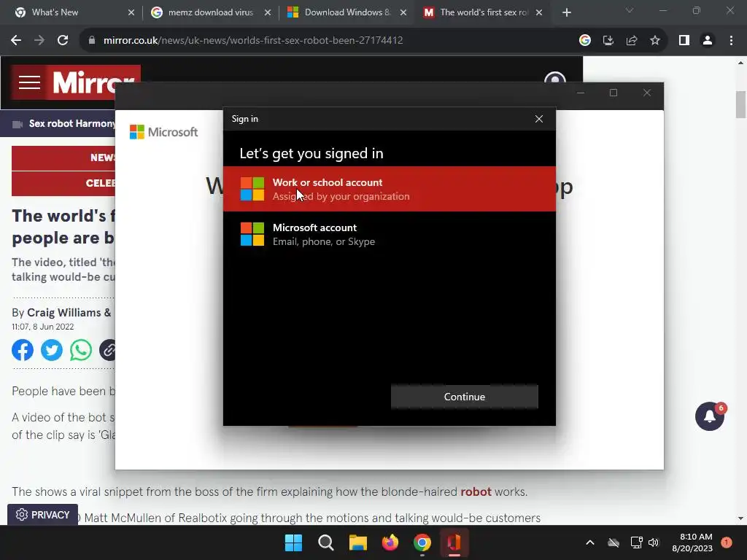The width and height of the screenshot is (747, 560).
Task: Open volume control in system tray
Action: 654,542
